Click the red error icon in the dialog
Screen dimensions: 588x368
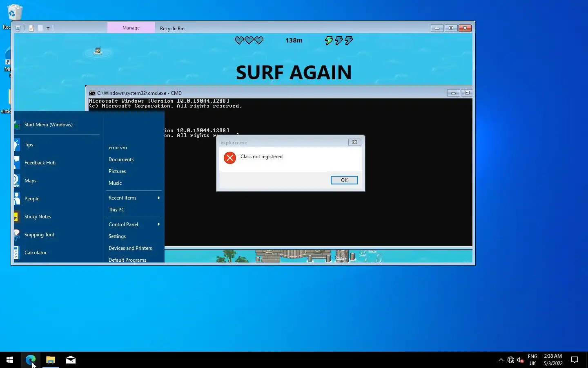pos(230,158)
